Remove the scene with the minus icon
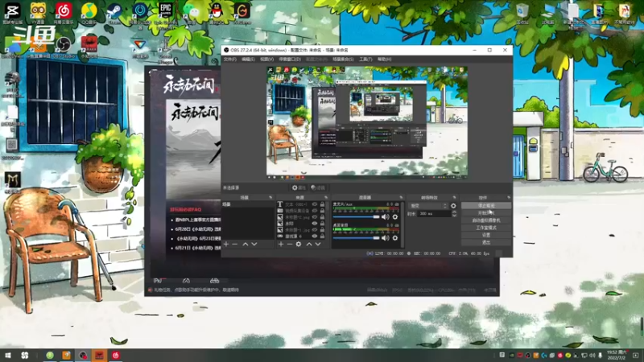Screen dimensions: 644x362 [235, 245]
